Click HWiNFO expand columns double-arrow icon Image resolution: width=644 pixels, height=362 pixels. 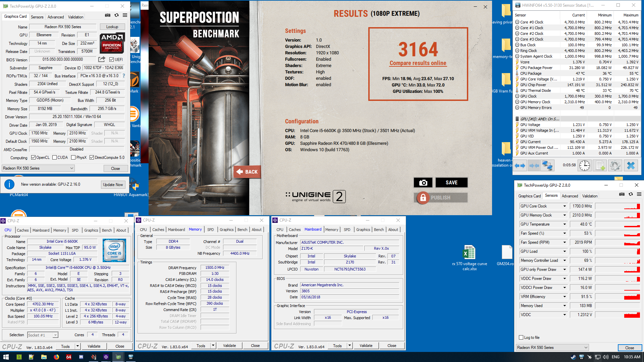point(520,166)
